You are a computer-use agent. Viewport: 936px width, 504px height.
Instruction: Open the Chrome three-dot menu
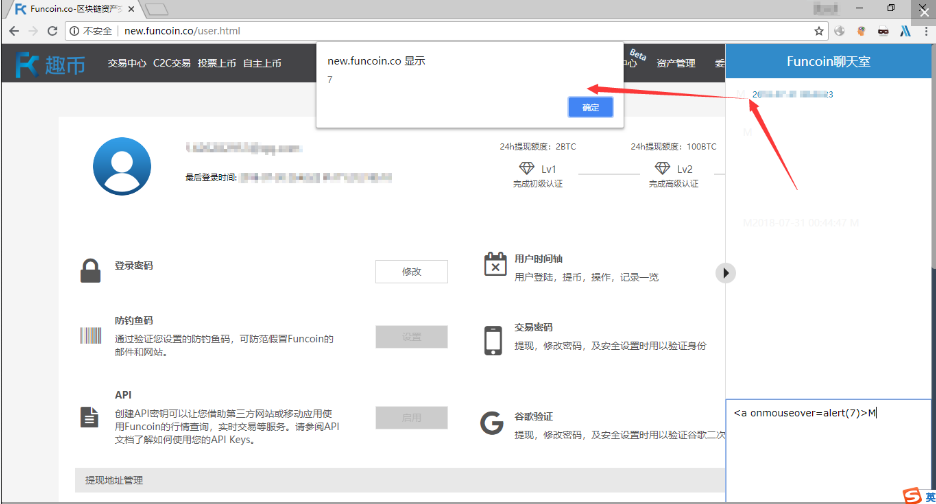926,31
